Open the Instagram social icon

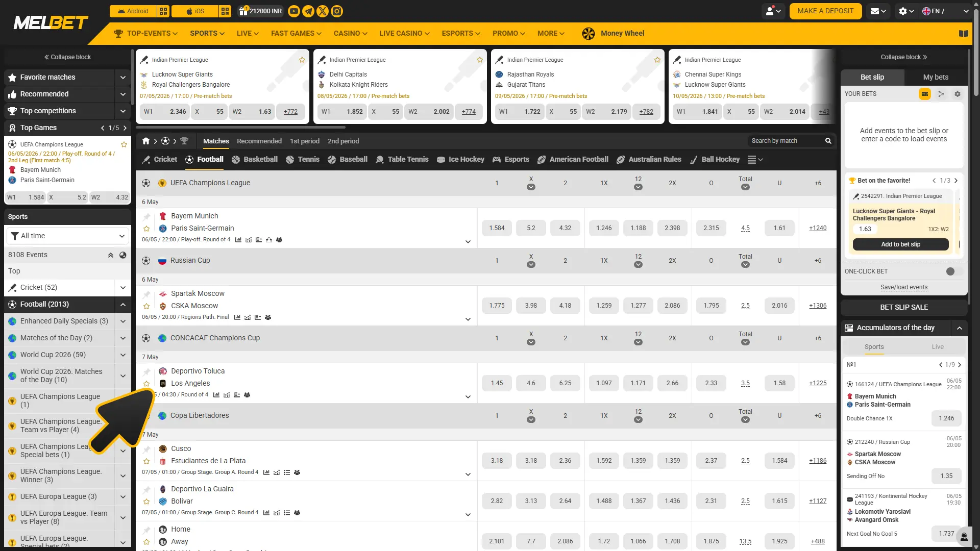(337, 11)
